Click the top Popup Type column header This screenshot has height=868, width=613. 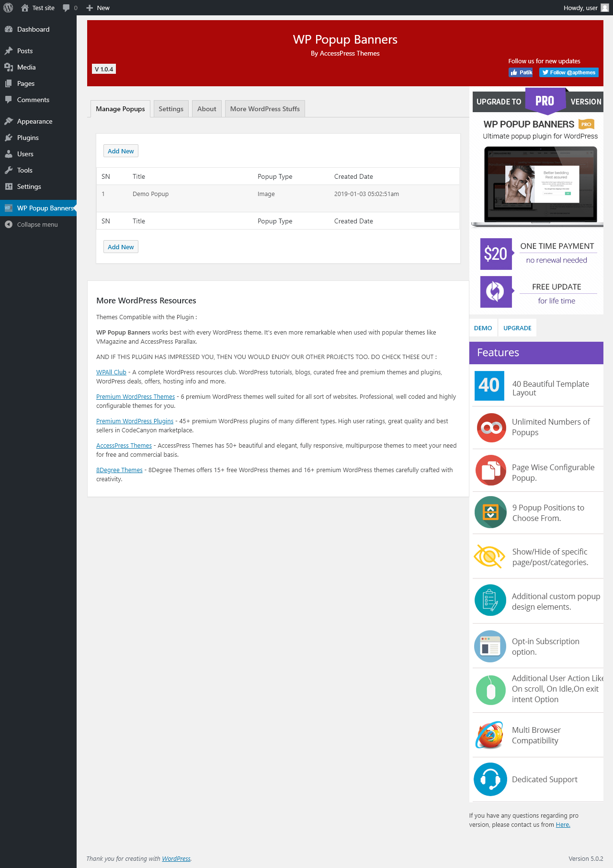[x=275, y=176]
